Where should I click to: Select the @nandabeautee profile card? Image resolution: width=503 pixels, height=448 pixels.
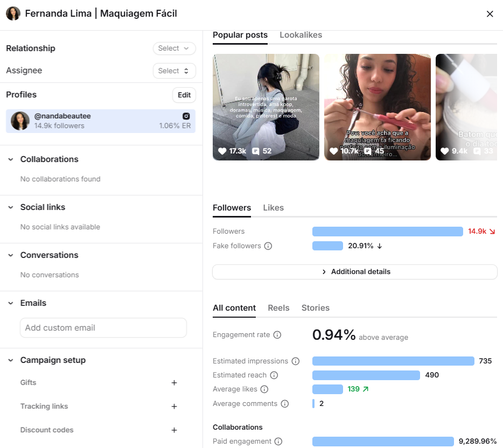pos(101,121)
